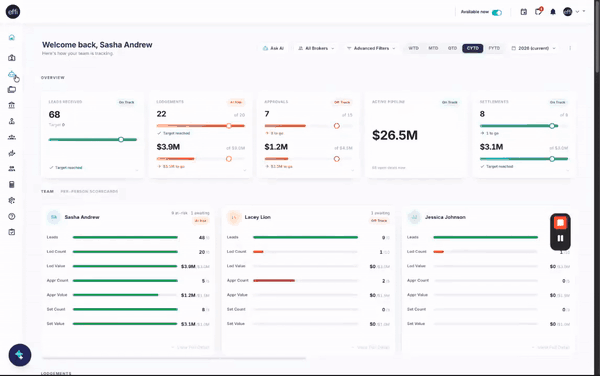Image resolution: width=600 pixels, height=376 pixels.
Task: Open the home dashboard sidebar icon
Action: [x=12, y=37]
